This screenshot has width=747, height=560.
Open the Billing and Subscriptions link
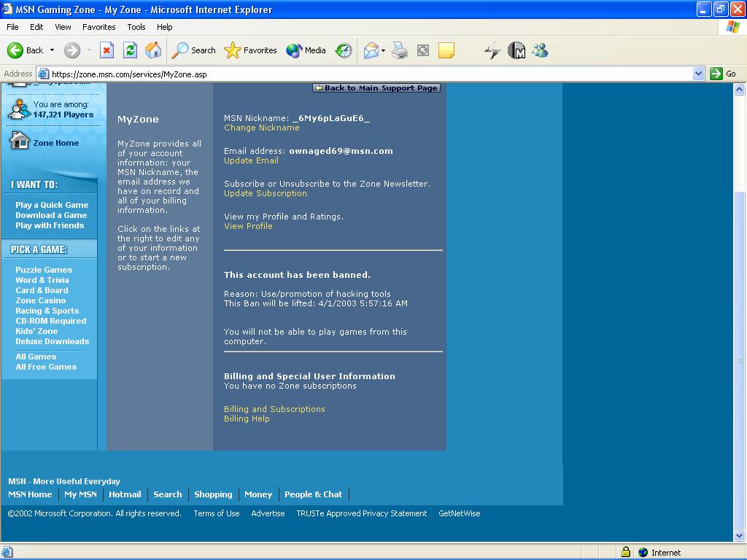tap(274, 409)
